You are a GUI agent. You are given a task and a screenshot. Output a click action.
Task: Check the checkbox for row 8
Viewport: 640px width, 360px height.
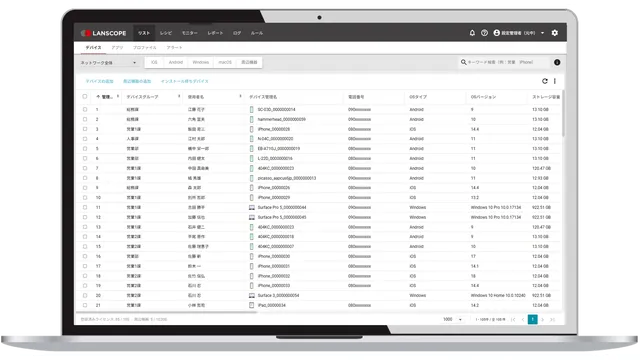(85, 178)
